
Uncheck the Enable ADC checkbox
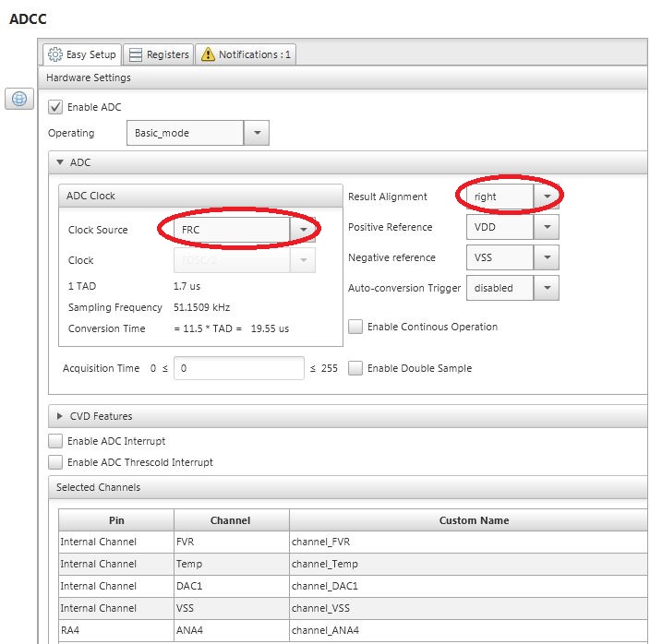[55, 107]
